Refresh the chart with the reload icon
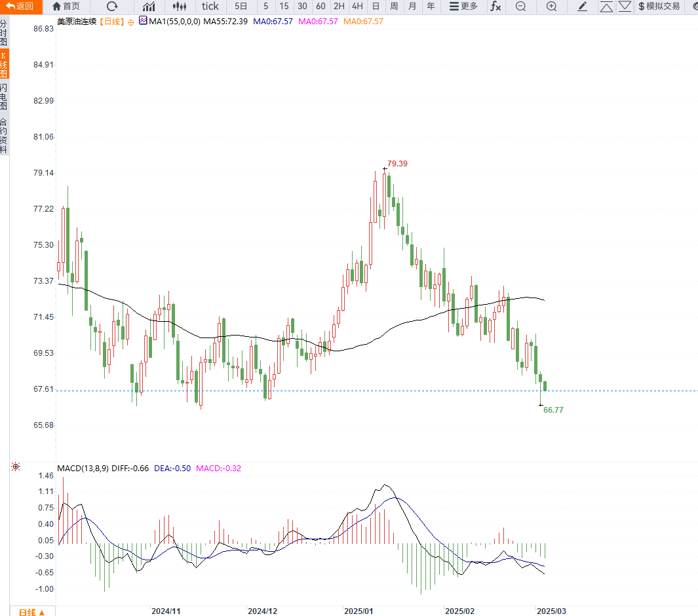The width and height of the screenshot is (698, 616). coord(112,7)
